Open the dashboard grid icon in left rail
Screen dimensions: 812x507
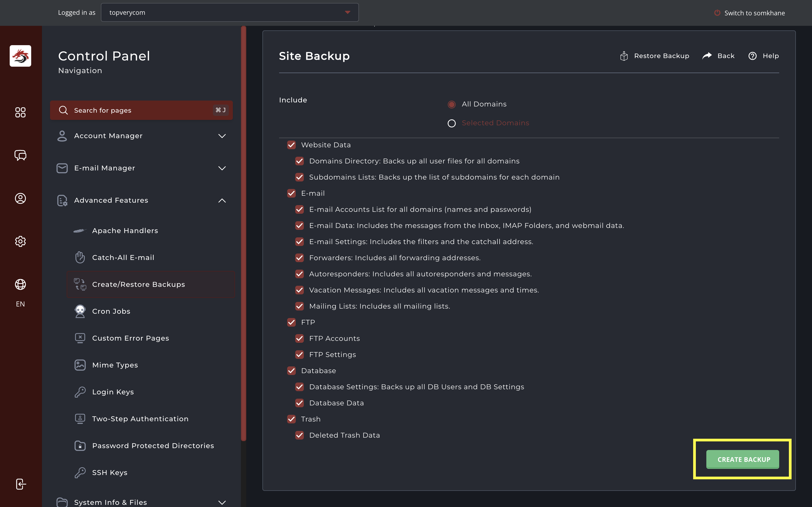coord(20,112)
